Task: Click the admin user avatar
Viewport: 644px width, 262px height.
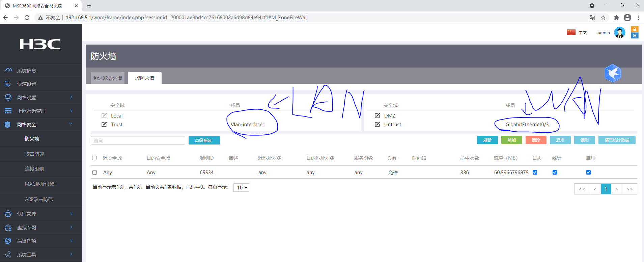Action: (620, 32)
